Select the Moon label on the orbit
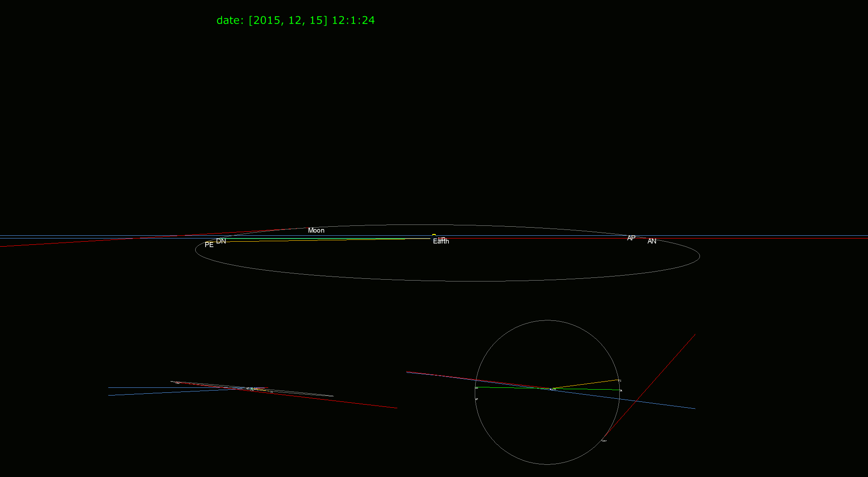The height and width of the screenshot is (477, 868). 316,230
